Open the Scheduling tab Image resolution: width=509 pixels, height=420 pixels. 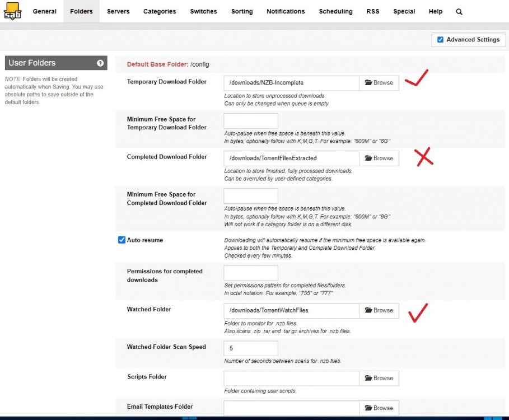click(335, 11)
